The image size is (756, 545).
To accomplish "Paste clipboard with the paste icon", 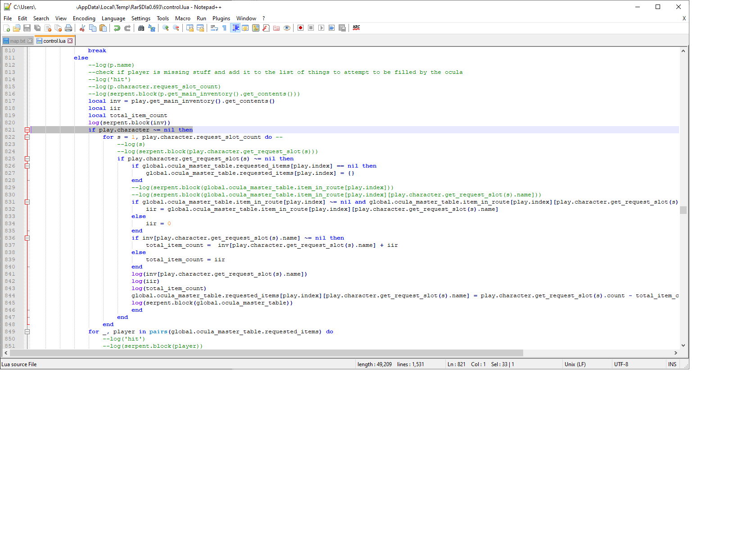I will click(103, 28).
